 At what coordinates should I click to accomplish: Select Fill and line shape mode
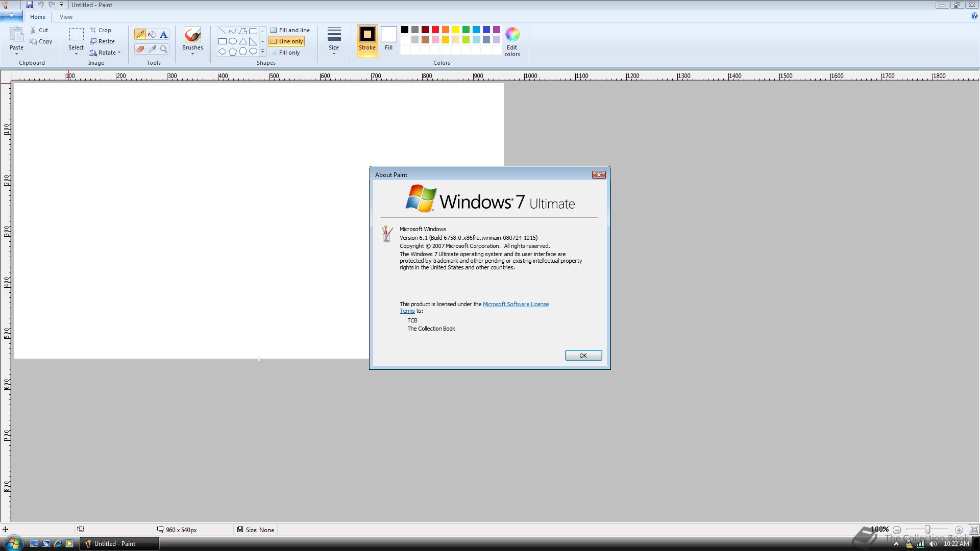290,30
